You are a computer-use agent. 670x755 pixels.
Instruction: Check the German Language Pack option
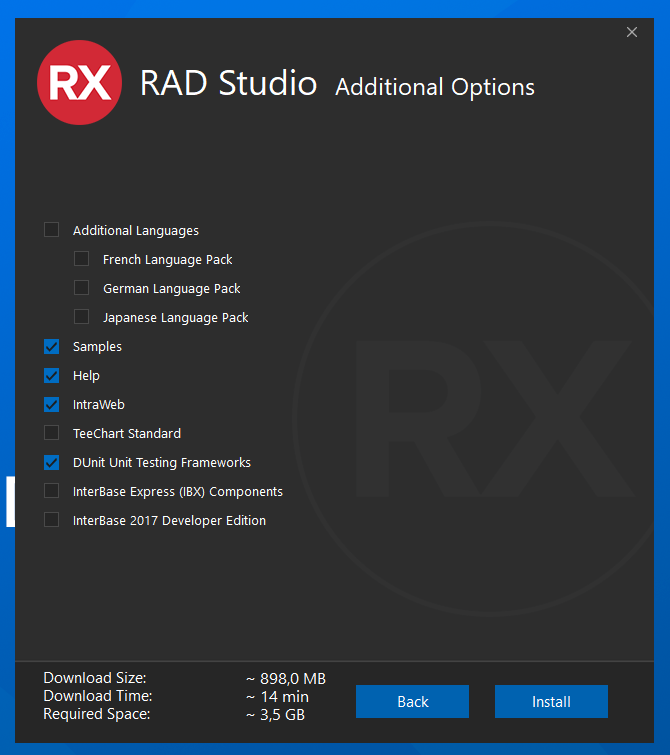point(82,288)
